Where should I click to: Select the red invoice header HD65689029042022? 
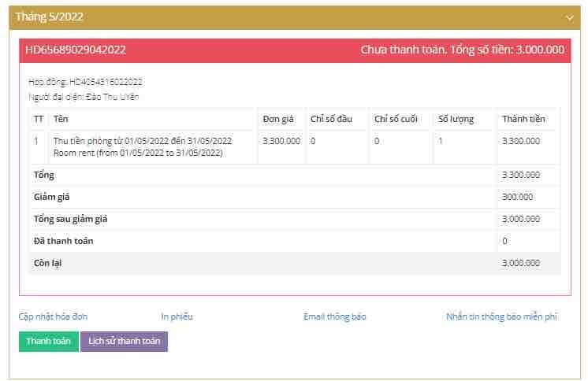[x=76, y=50]
